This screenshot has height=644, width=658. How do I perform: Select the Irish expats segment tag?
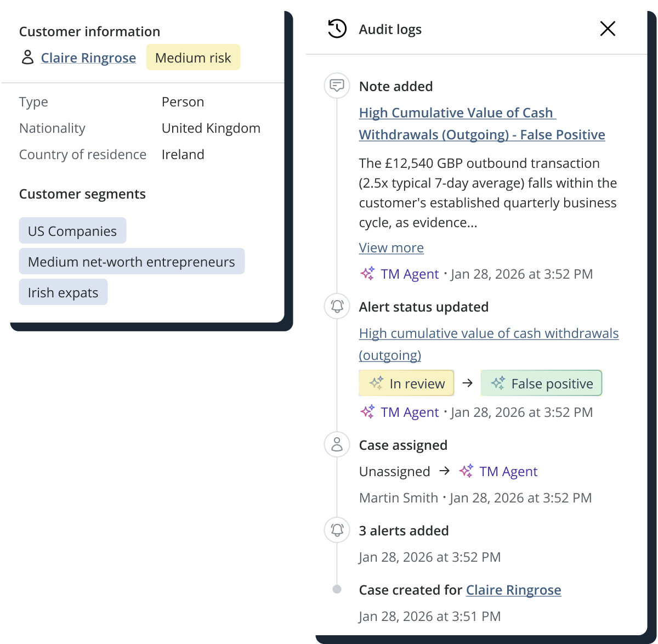point(63,292)
